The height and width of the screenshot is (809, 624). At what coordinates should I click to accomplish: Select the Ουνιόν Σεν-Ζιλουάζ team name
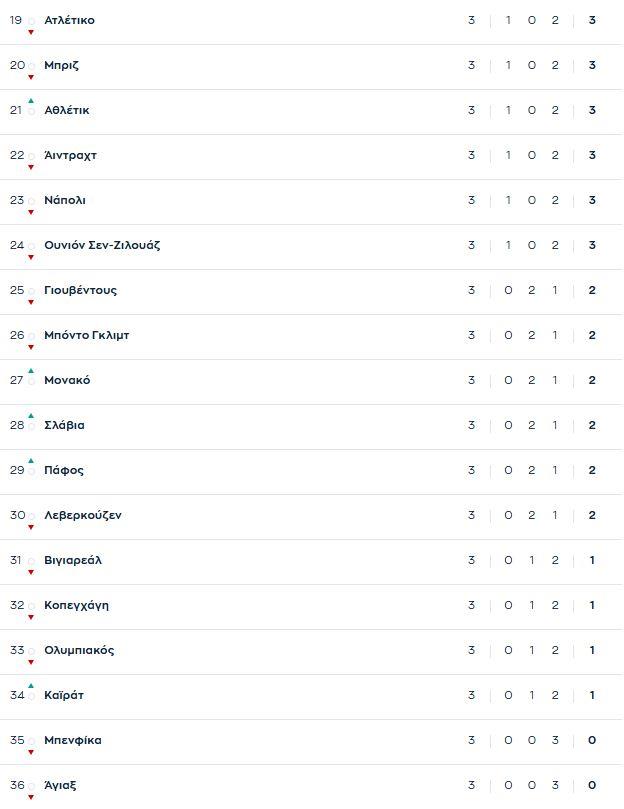tap(102, 245)
